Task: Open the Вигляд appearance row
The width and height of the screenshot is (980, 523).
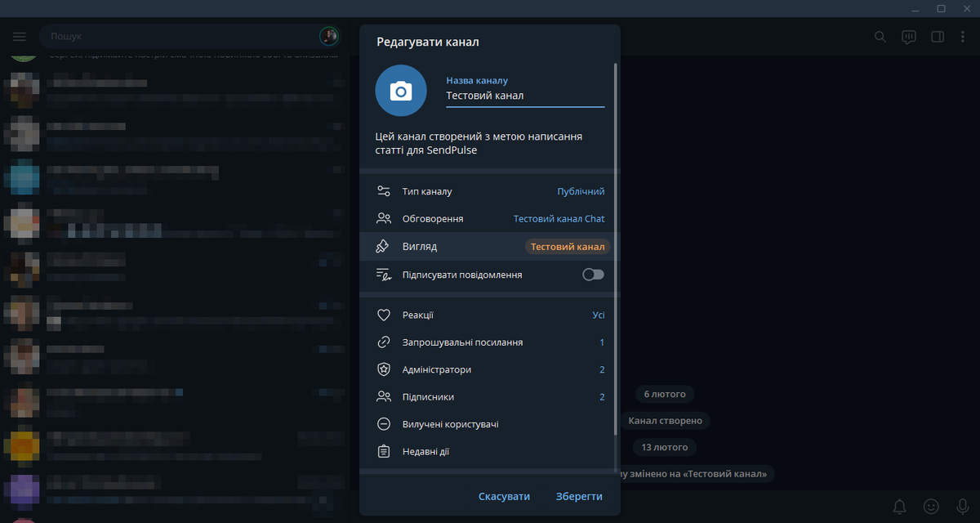Action: [490, 246]
